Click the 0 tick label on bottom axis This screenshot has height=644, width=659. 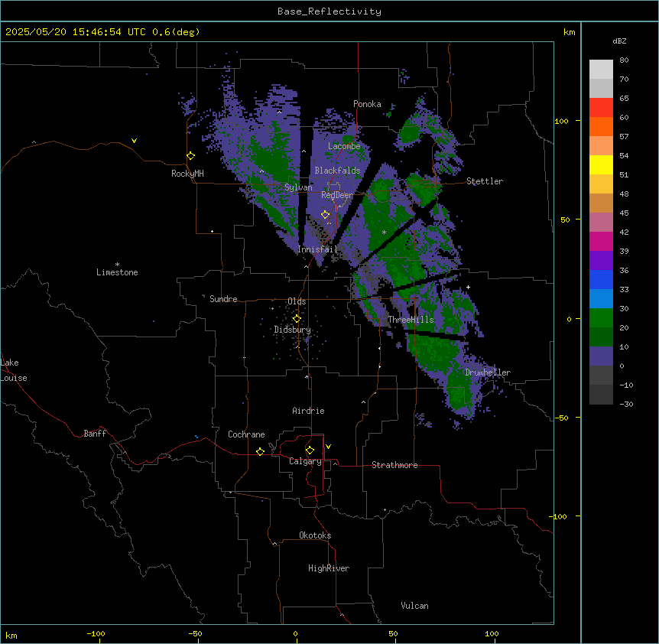pyautogui.click(x=295, y=633)
